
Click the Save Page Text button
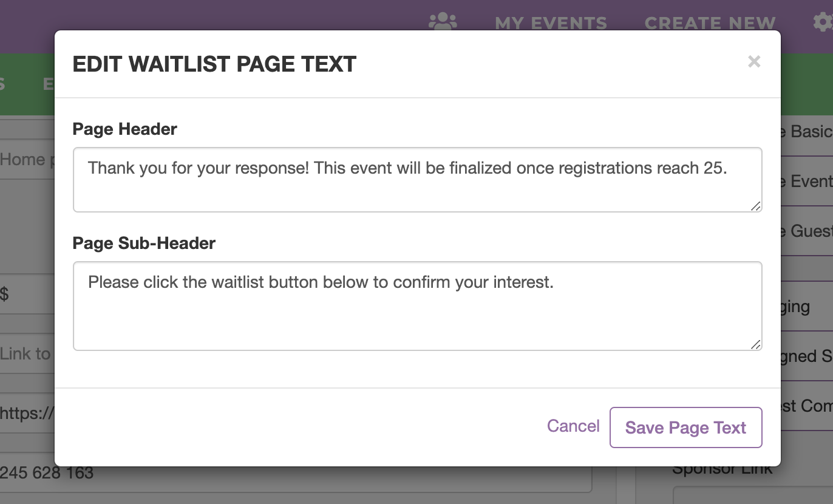(685, 427)
